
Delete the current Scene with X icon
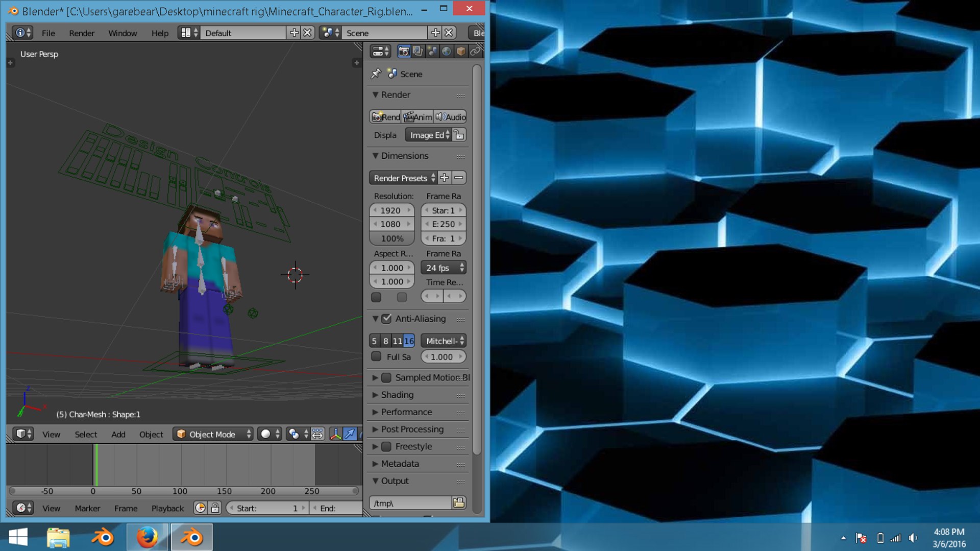point(449,33)
